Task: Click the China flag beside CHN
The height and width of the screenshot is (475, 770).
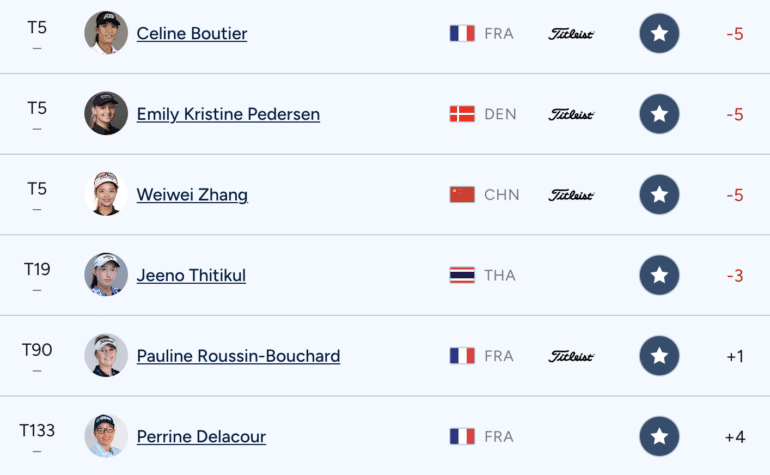Action: click(x=462, y=195)
